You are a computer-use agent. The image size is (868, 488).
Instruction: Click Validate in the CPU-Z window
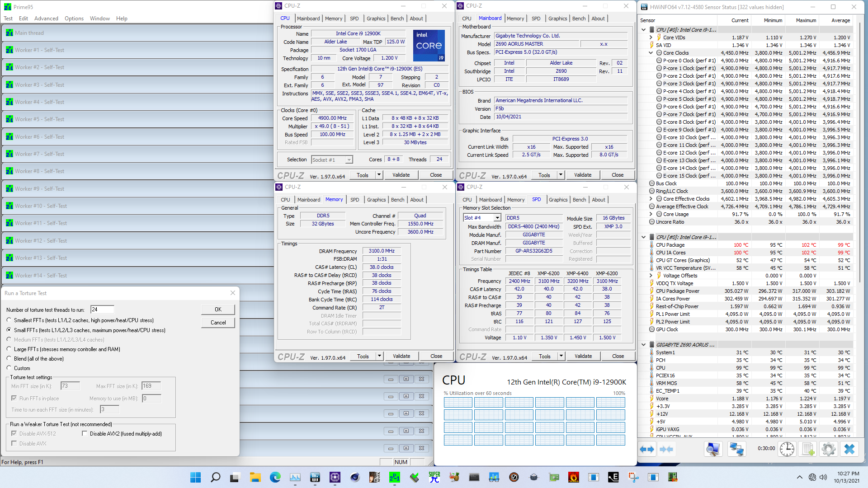[401, 175]
